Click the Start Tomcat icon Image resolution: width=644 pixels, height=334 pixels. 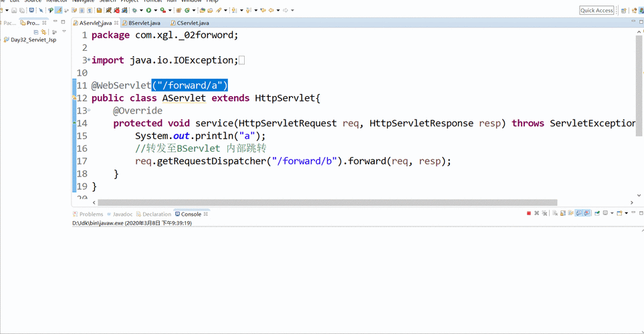click(x=108, y=10)
